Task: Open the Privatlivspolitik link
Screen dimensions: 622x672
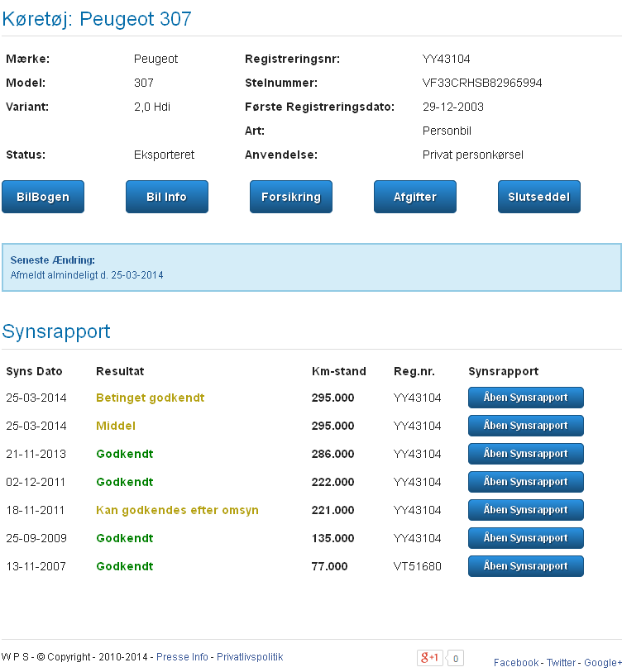Action: point(250,657)
